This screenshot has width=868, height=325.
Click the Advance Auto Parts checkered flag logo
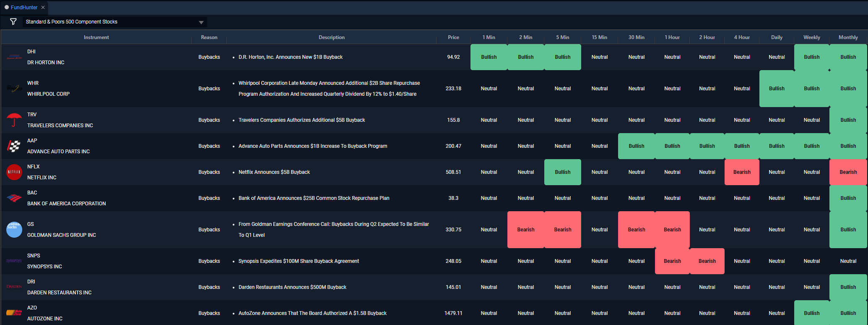pyautogui.click(x=14, y=146)
